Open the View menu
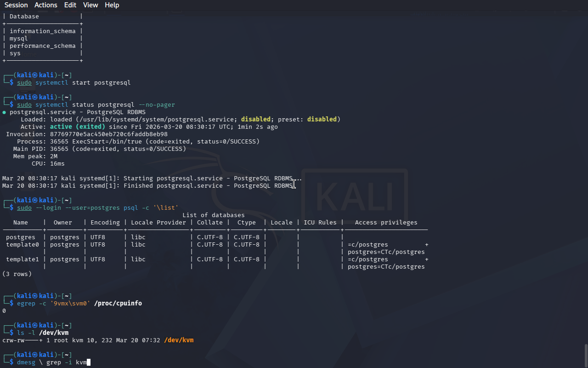The width and height of the screenshot is (588, 368). [90, 5]
